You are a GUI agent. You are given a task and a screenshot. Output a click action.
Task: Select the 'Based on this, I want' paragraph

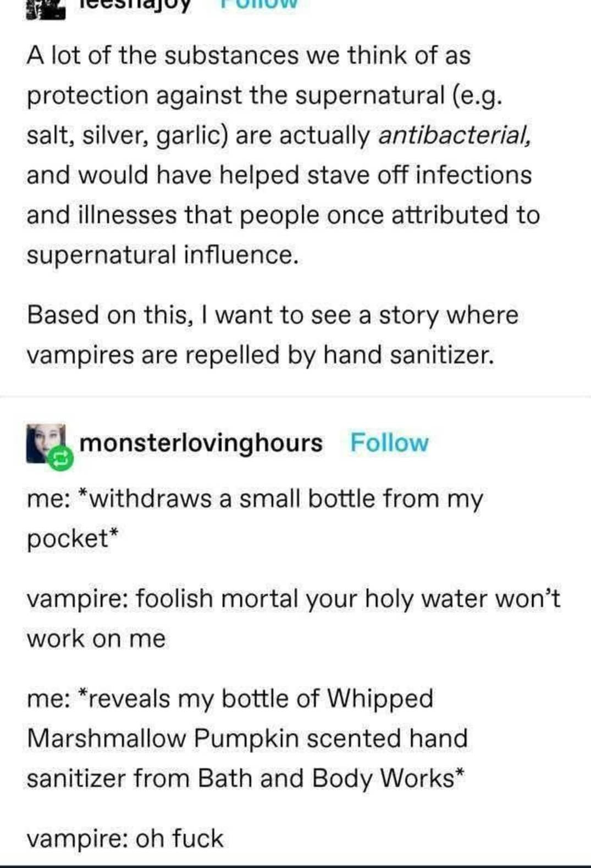(273, 335)
